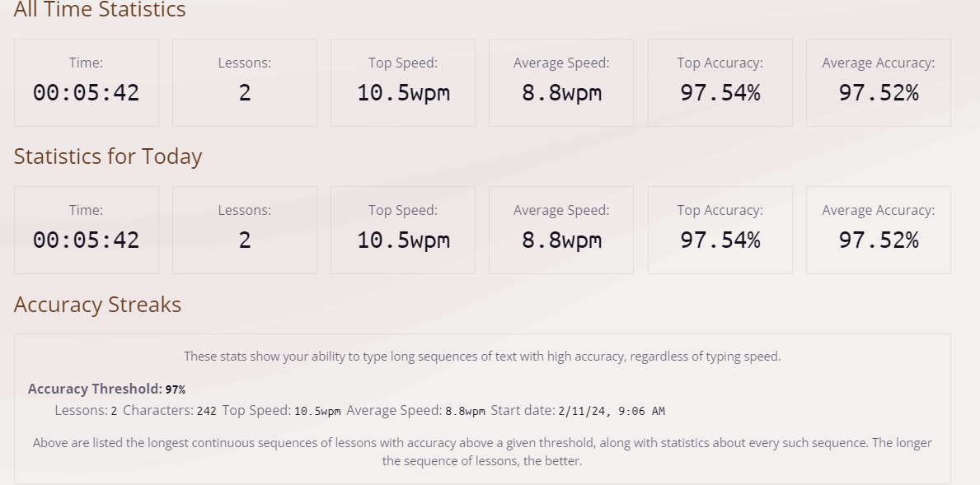Select today's Average Speed card
The height and width of the screenshot is (485, 980).
(x=561, y=231)
